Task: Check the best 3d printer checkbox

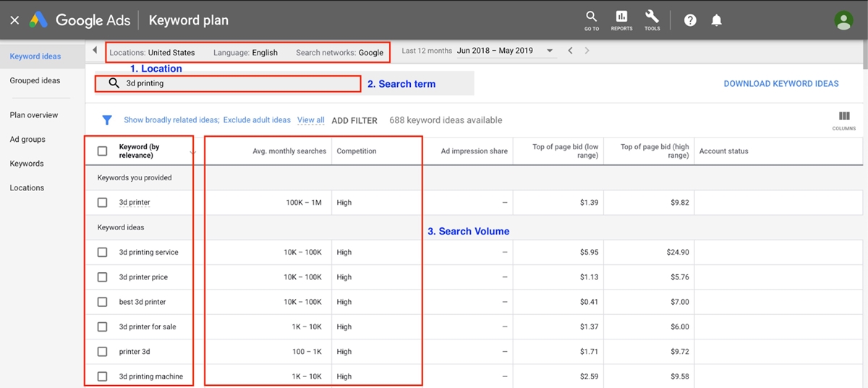Action: point(102,302)
